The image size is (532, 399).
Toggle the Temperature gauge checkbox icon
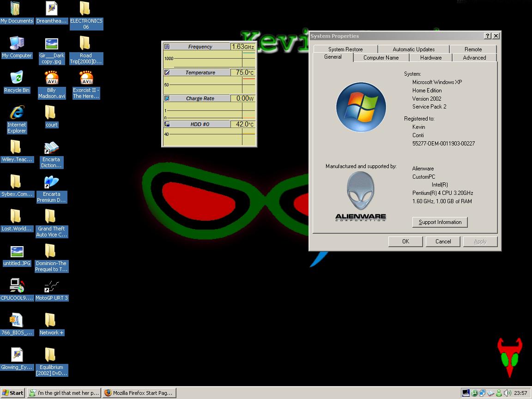click(x=167, y=72)
